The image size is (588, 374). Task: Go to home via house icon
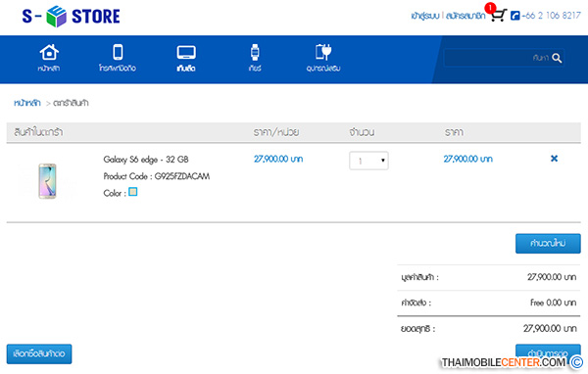click(x=49, y=52)
